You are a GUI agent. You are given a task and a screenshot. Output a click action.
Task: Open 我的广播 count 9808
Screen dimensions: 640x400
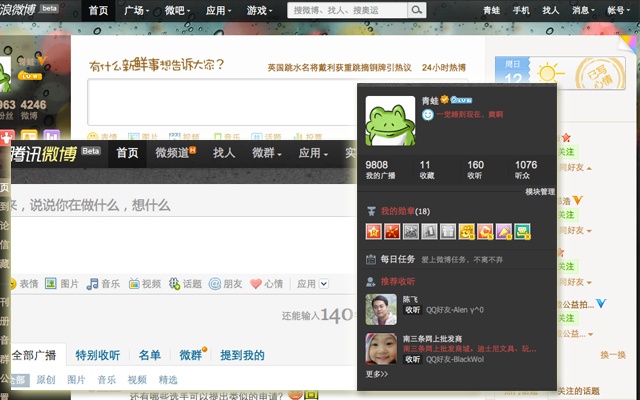point(380,170)
